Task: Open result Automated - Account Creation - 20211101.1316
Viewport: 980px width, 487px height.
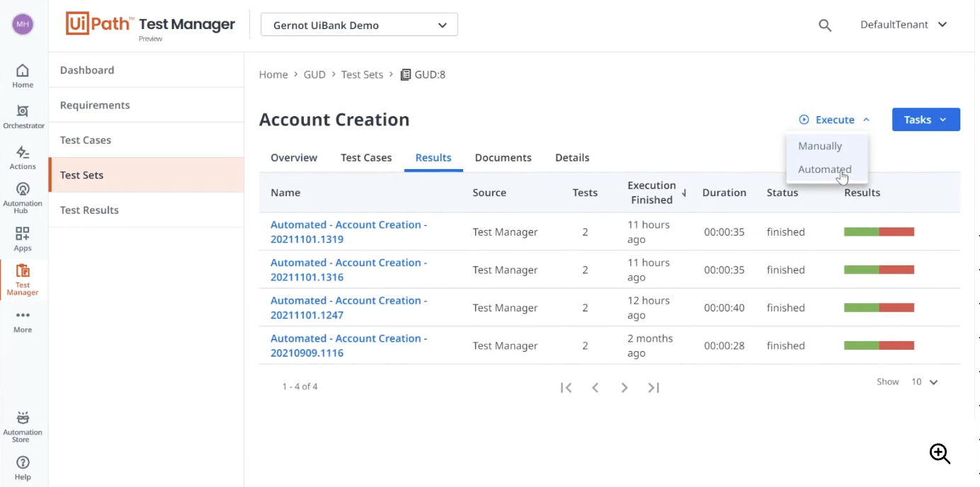Action: point(349,270)
